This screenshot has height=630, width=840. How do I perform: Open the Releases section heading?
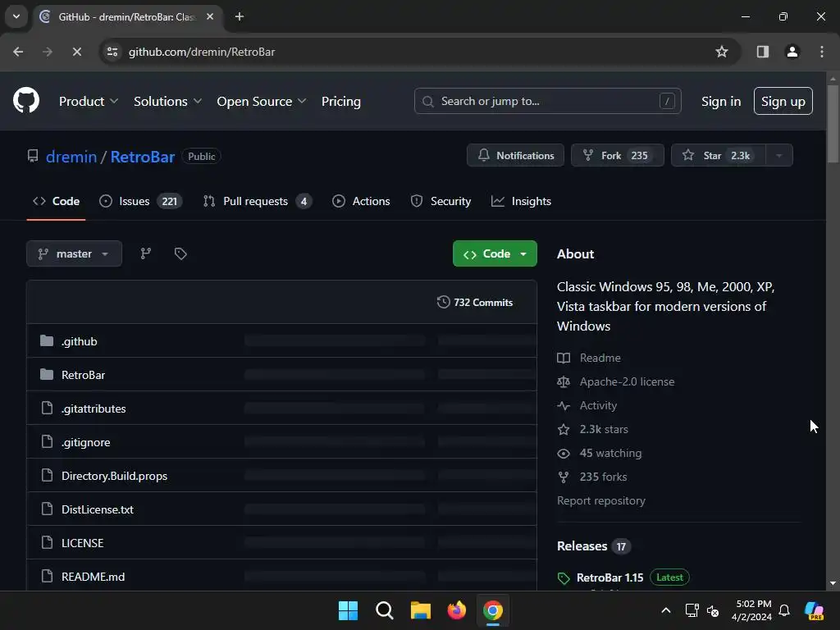(582, 546)
